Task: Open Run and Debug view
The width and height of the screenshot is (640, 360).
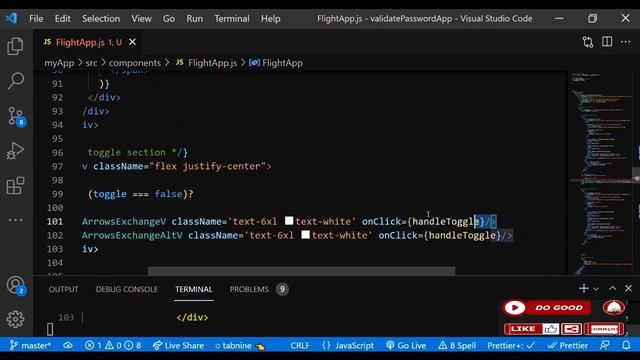Action: point(16,151)
